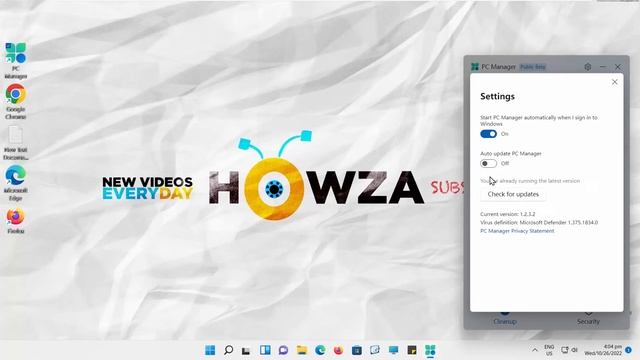This screenshot has width=640, height=360.
Task: Open Sticky Notes from the taskbar
Action: pyautogui.click(x=412, y=350)
